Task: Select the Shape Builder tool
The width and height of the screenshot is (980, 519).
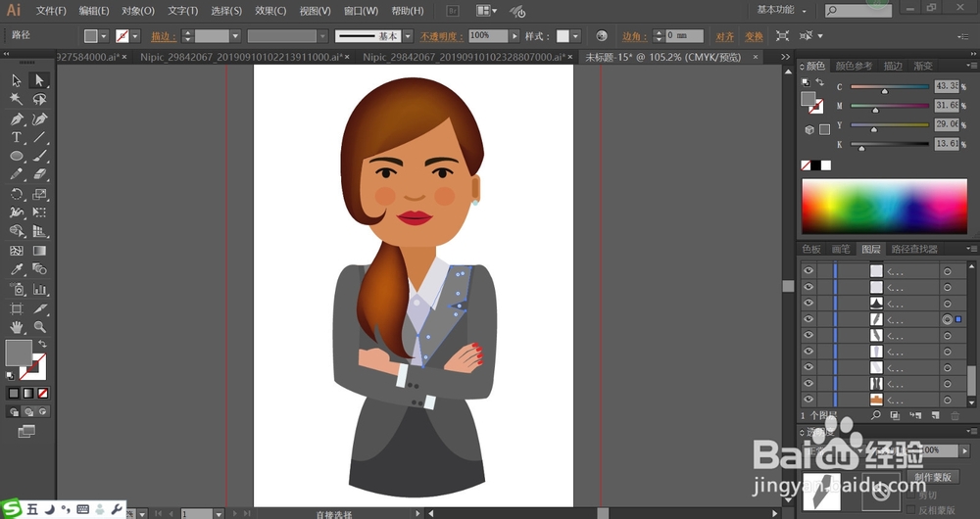Action: (17, 232)
